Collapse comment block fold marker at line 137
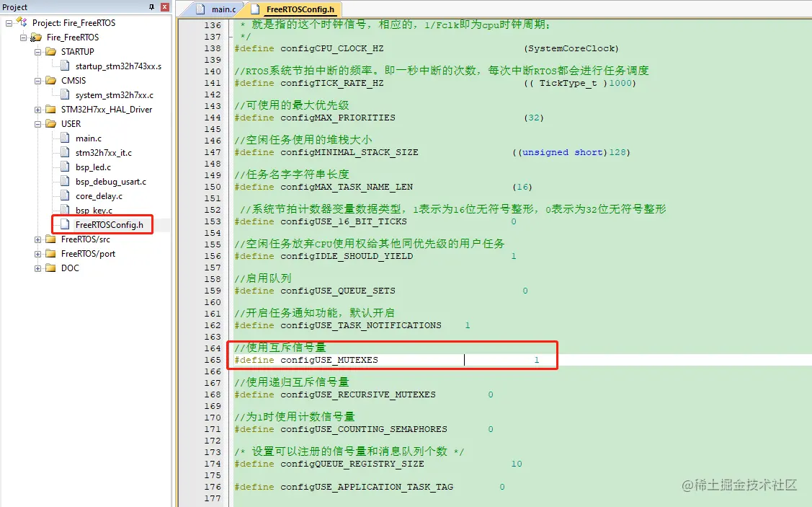The height and width of the screenshot is (507, 812). [x=231, y=37]
